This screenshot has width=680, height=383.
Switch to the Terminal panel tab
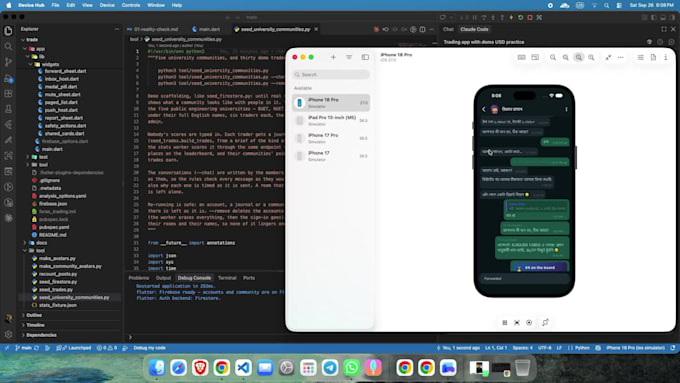pyautogui.click(x=227, y=278)
